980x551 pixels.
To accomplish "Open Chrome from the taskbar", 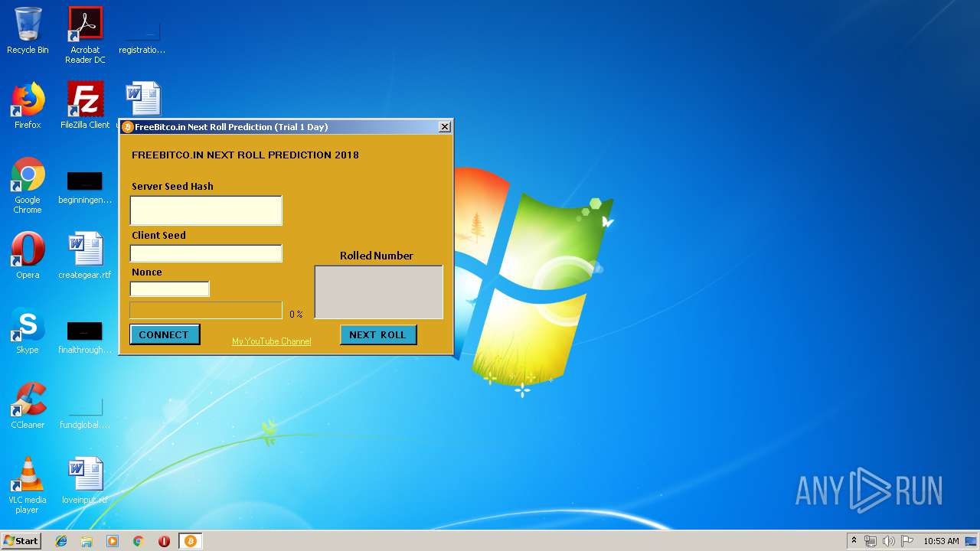I will [x=139, y=541].
